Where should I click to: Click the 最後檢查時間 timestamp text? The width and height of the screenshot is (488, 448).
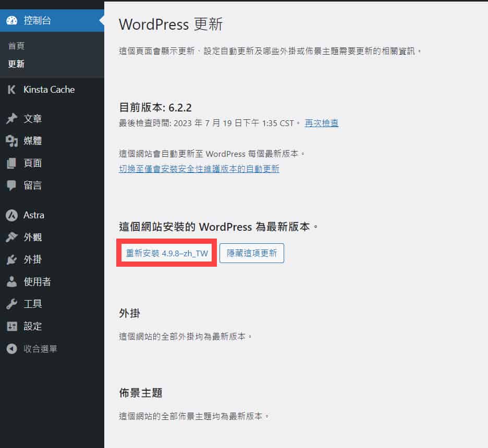tap(209, 123)
